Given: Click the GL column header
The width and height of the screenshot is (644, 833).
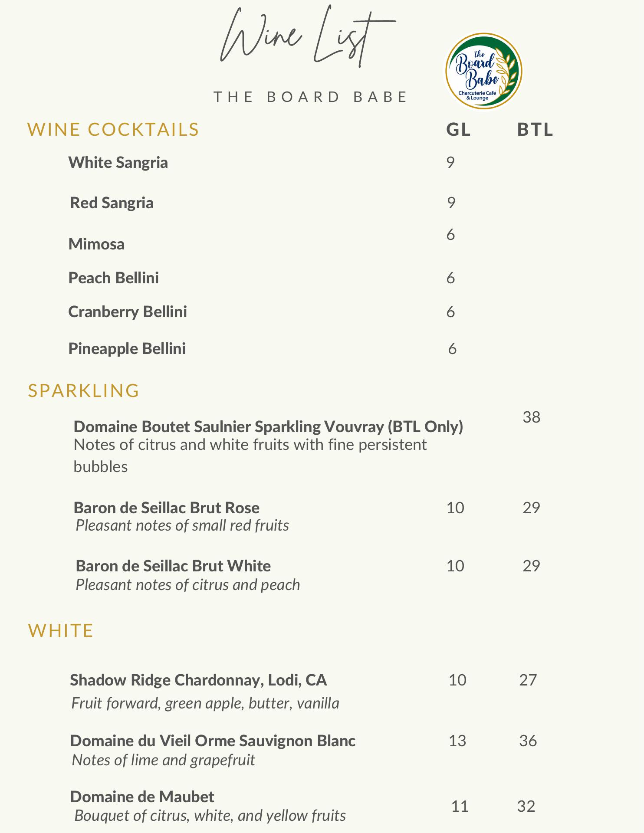Looking at the screenshot, I should click(x=458, y=130).
